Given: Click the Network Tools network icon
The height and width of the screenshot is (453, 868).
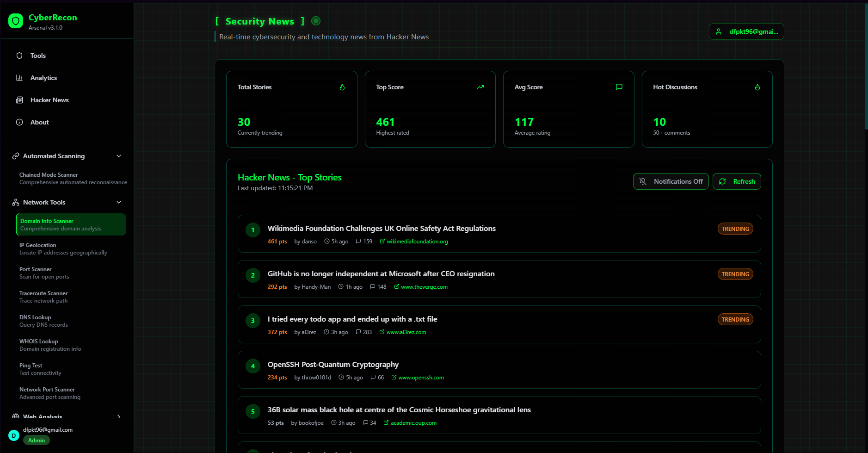Looking at the screenshot, I should click(x=16, y=202).
